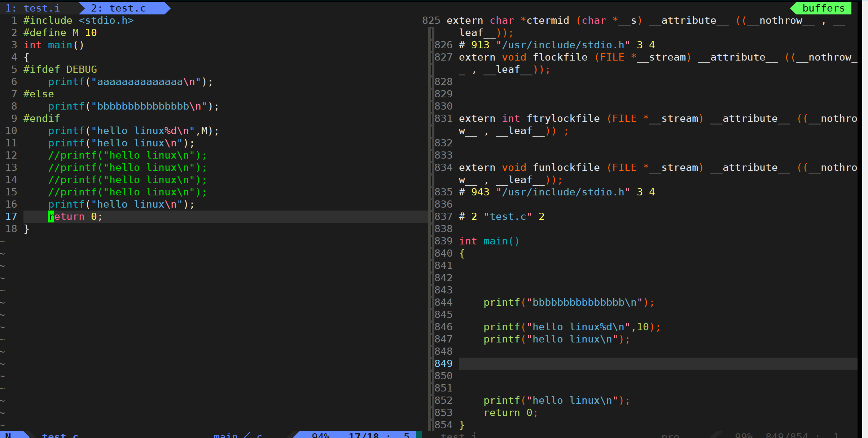Image resolution: width=868 pixels, height=438 pixels.
Task: Click printf hello linux%d with M argument
Action: (133, 131)
